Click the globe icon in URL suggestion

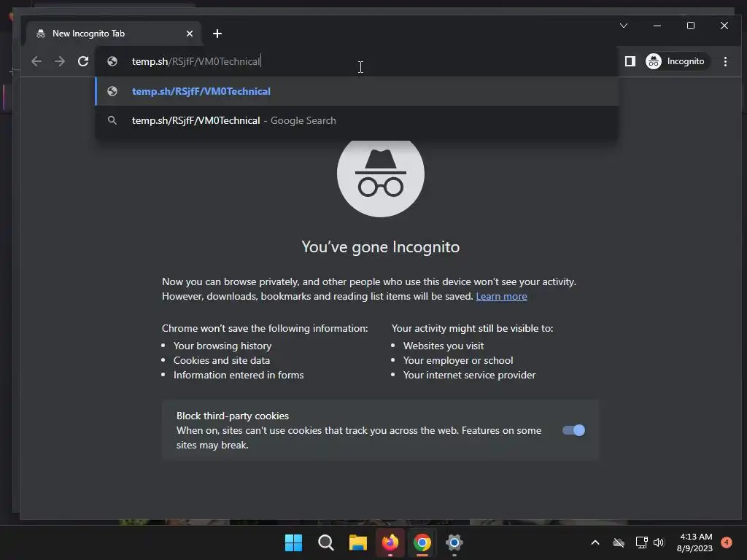[x=112, y=91]
